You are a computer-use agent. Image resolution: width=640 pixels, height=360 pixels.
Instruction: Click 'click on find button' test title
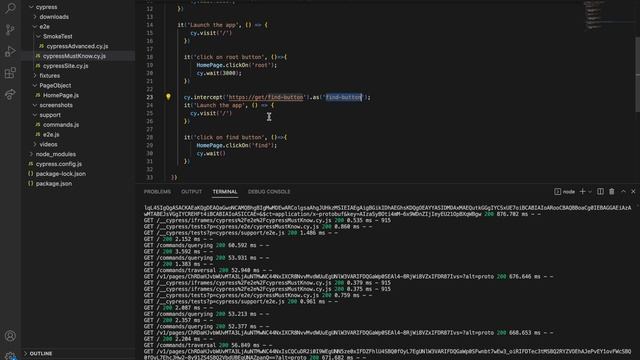pos(228,138)
